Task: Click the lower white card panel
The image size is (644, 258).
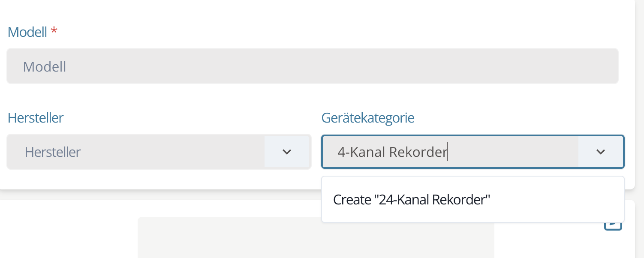Action: (69, 231)
